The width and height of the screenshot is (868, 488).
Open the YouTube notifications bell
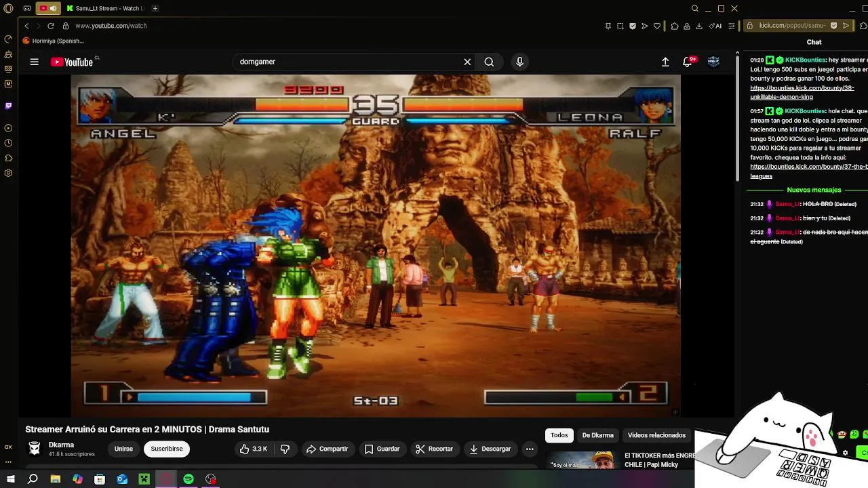click(x=688, y=62)
